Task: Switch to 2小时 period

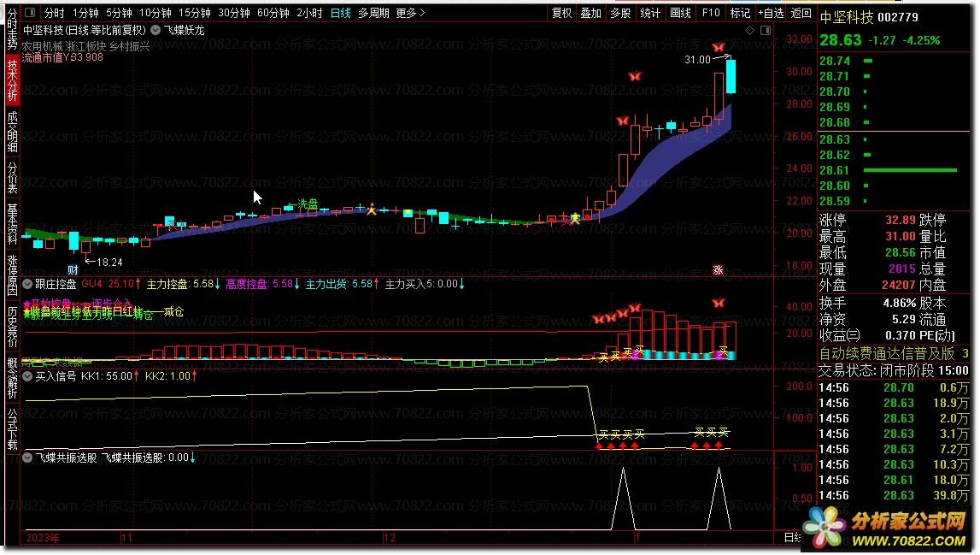Action: (x=309, y=13)
